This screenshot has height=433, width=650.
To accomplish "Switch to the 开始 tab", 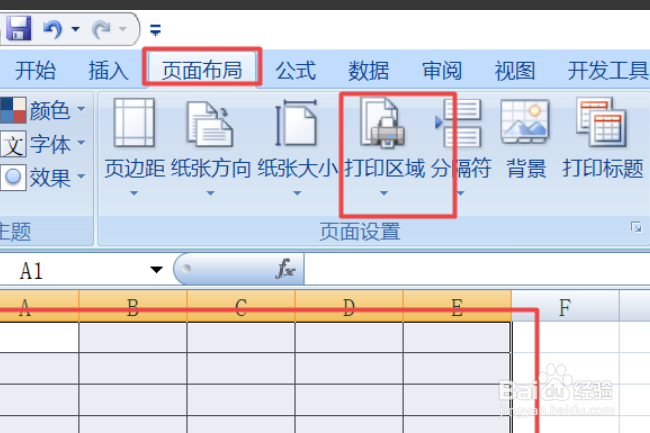I will [36, 70].
